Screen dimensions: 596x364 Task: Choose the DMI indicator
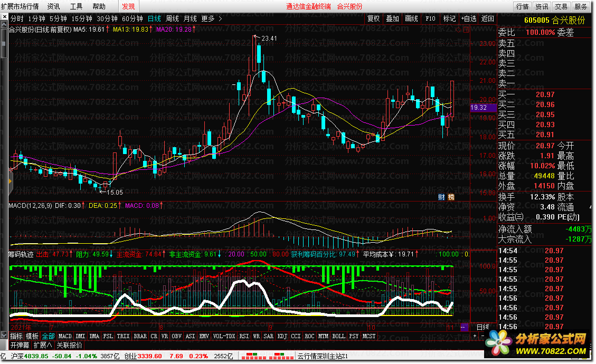click(x=80, y=336)
